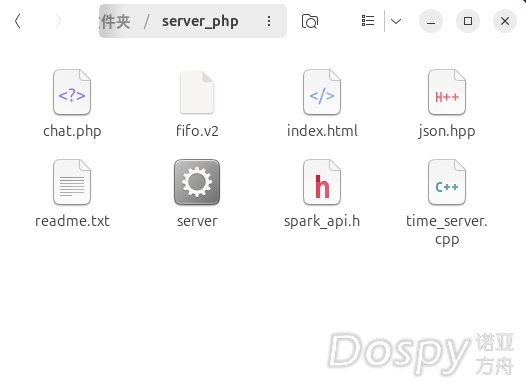Image resolution: width=526 pixels, height=385 pixels.
Task: Go forward with the forward arrow
Action: [x=58, y=21]
